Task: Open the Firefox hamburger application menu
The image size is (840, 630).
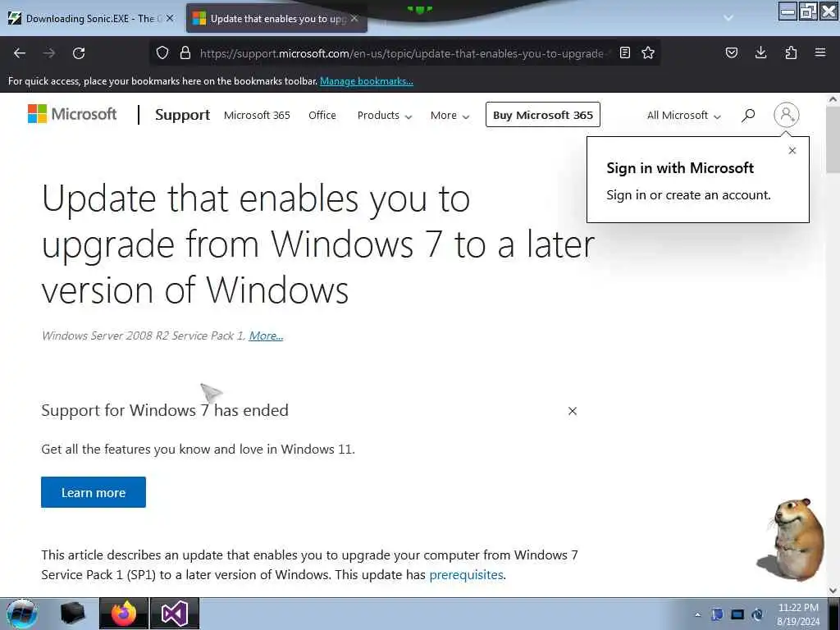Action: pos(820,52)
